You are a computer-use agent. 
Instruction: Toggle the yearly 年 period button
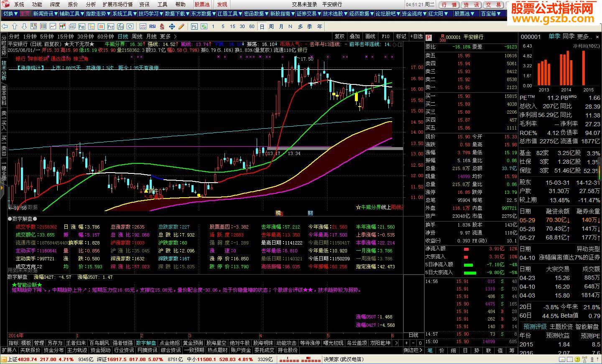(319, 26)
